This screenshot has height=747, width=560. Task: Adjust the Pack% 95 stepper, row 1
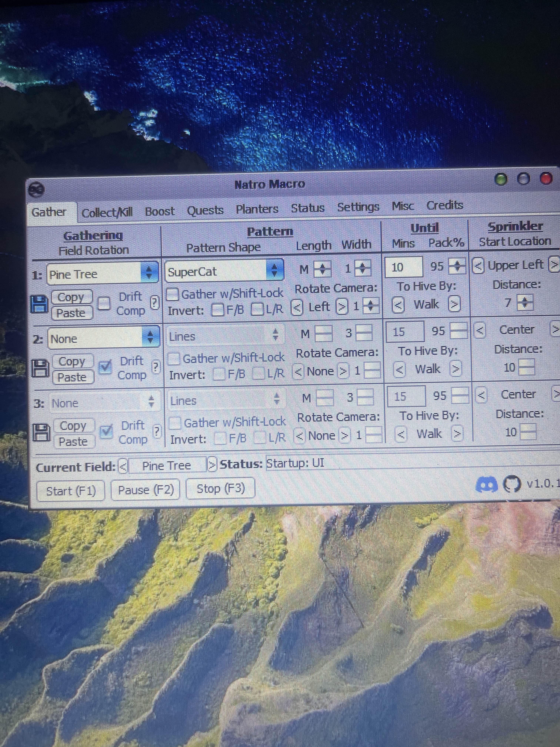tap(457, 266)
